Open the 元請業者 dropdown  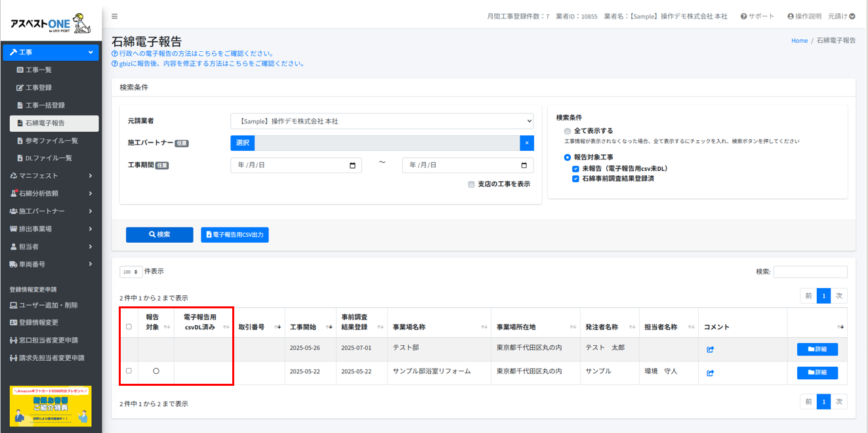coord(382,121)
